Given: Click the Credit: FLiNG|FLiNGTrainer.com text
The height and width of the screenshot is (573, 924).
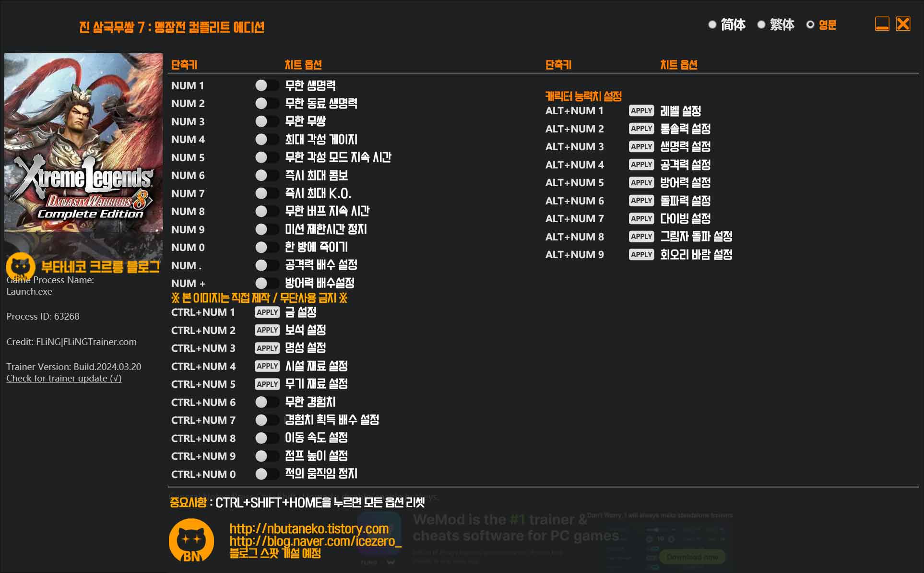Looking at the screenshot, I should pyautogui.click(x=71, y=342).
